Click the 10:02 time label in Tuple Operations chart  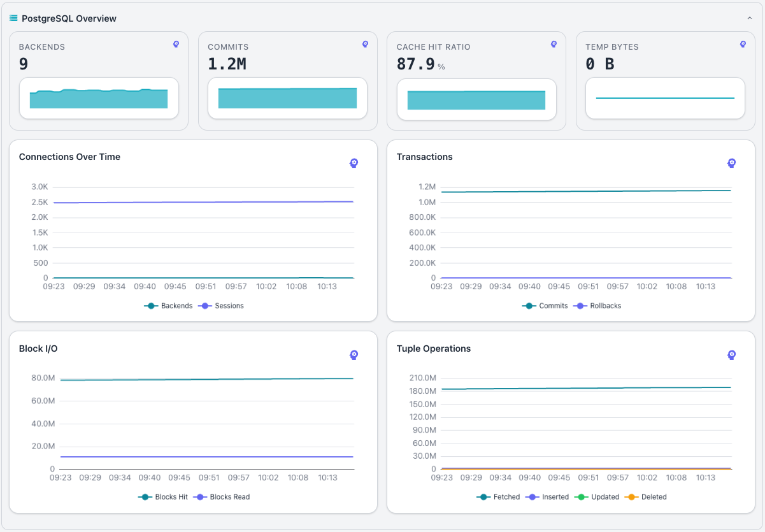pyautogui.click(x=647, y=478)
